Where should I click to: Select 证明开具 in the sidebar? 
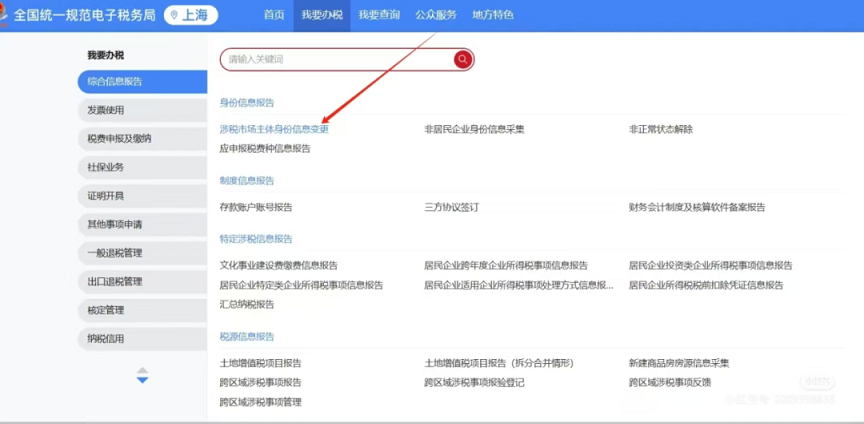[106, 196]
